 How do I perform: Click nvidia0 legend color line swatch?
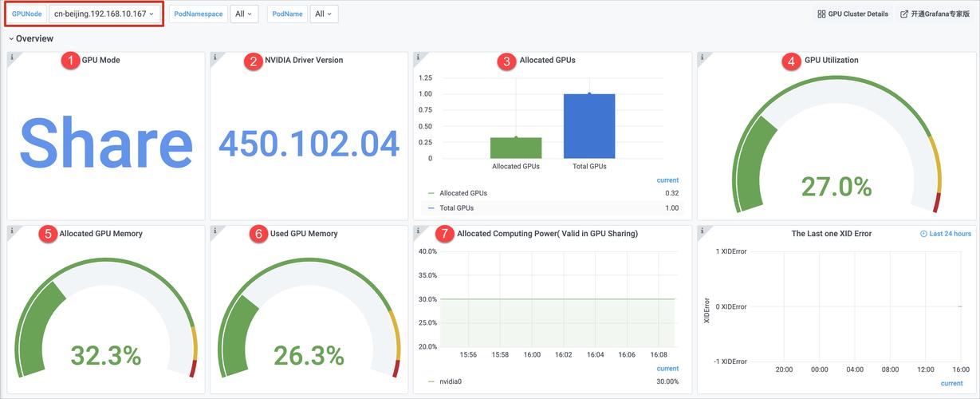[431, 381]
